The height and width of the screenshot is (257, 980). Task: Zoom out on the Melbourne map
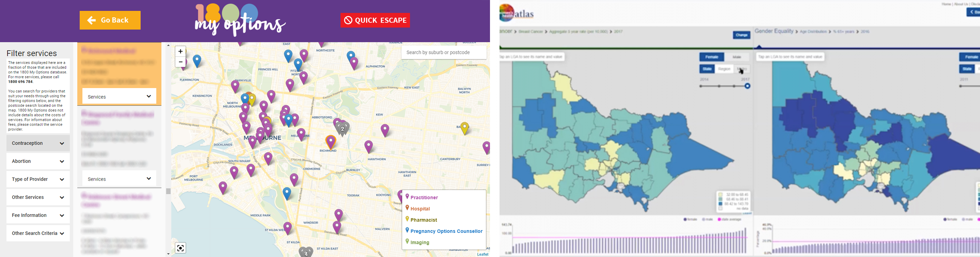(x=180, y=62)
